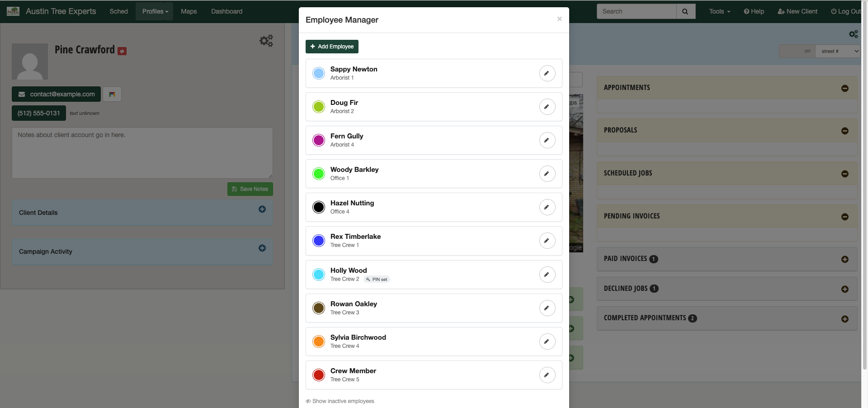Expand the Paid Invoices panel

point(844,259)
